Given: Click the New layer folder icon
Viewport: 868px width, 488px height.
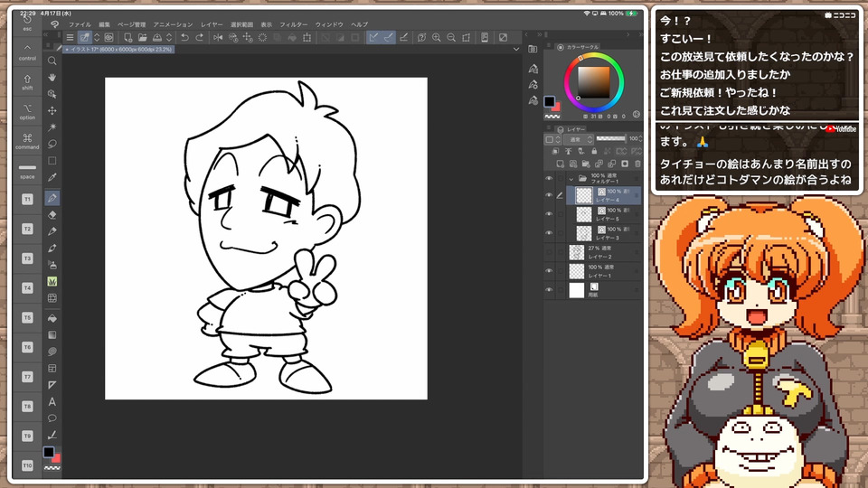Looking at the screenshot, I should 586,164.
